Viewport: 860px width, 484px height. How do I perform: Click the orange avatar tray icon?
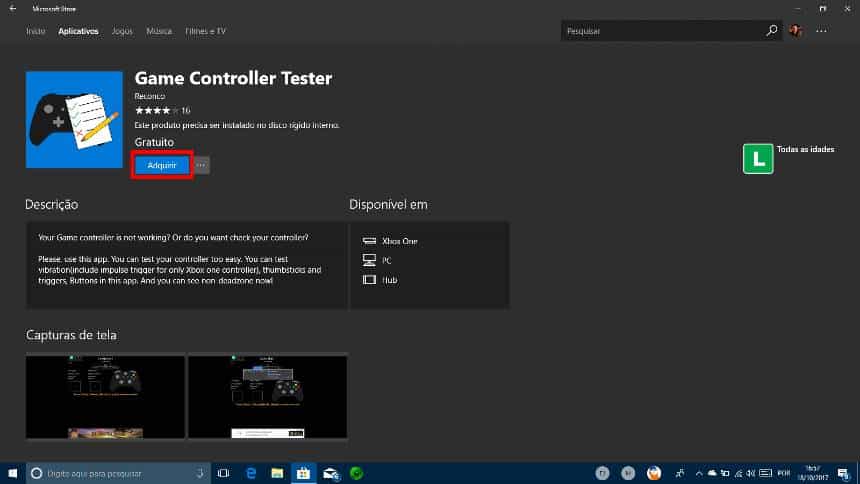tap(654, 473)
